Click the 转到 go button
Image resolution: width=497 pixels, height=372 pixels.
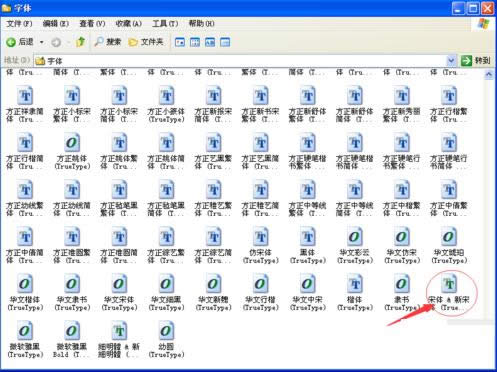tap(475, 61)
